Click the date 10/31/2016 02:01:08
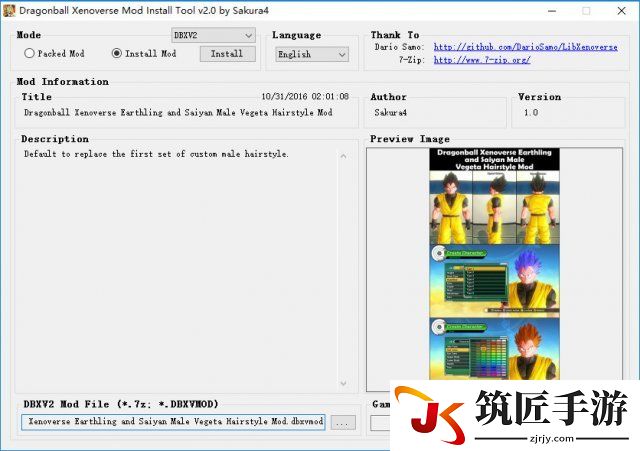 [x=305, y=96]
